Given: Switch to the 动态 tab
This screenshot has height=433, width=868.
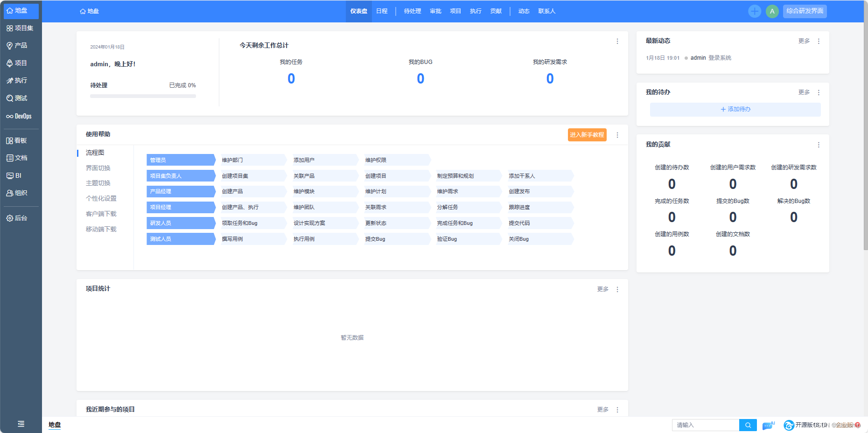Looking at the screenshot, I should 524,11.
